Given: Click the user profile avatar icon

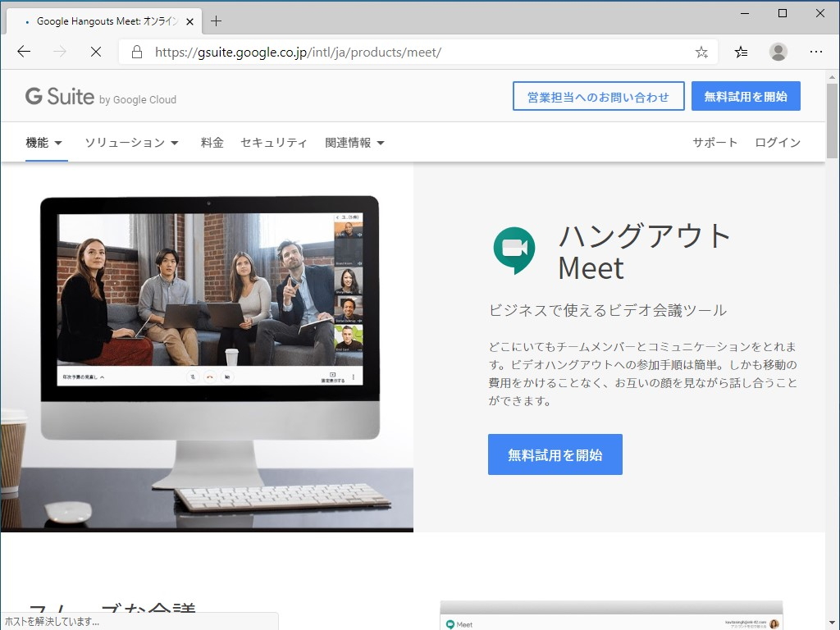Looking at the screenshot, I should (778, 51).
